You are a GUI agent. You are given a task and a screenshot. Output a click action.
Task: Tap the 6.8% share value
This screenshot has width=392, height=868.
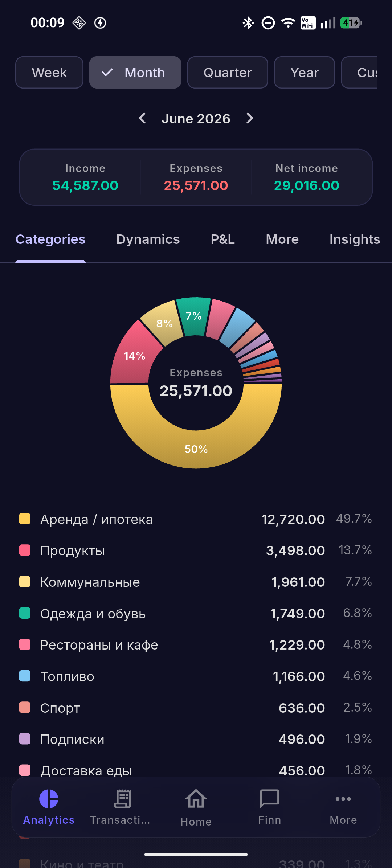(358, 613)
